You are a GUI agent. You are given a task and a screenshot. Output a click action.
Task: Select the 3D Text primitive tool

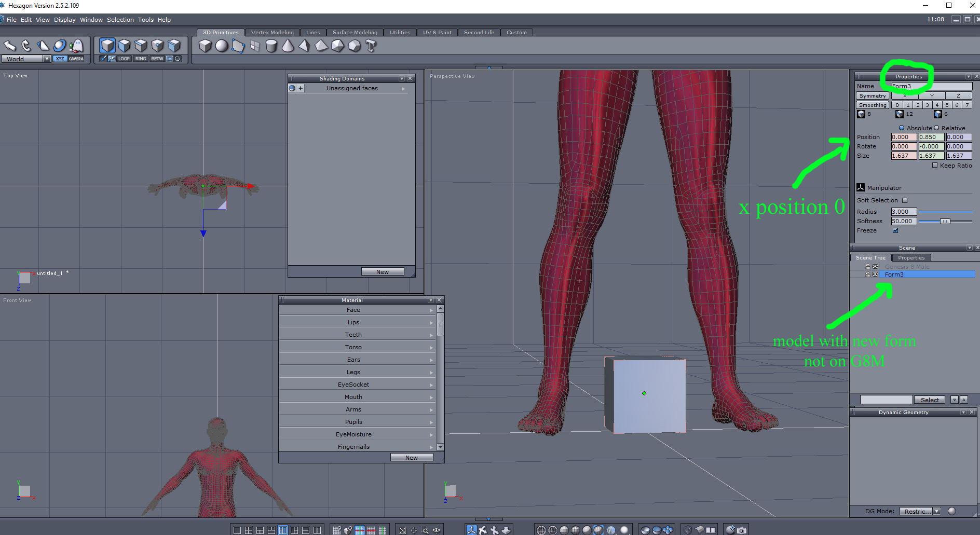(371, 46)
